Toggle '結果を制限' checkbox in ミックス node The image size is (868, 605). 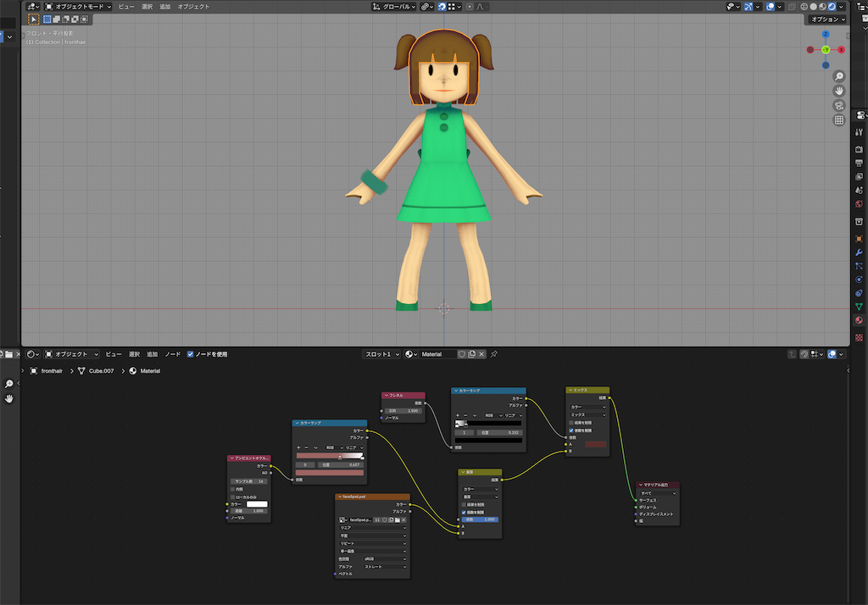(571, 423)
